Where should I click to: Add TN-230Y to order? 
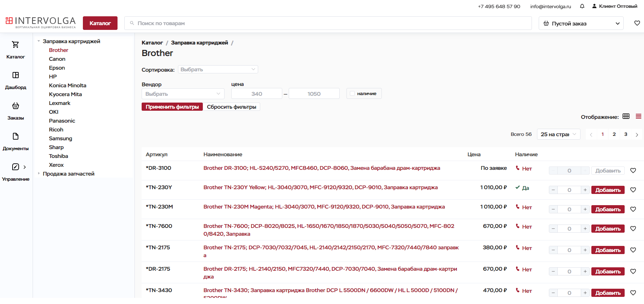click(608, 190)
